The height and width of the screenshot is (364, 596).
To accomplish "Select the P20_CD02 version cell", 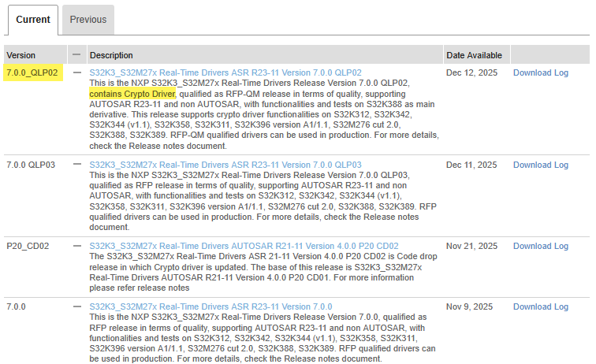I will click(28, 247).
